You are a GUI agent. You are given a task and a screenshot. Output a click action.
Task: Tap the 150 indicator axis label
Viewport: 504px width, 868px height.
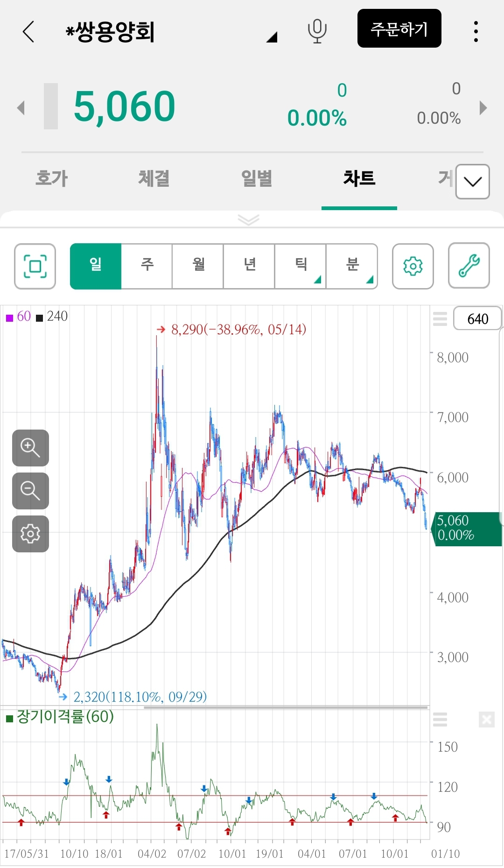(x=447, y=747)
